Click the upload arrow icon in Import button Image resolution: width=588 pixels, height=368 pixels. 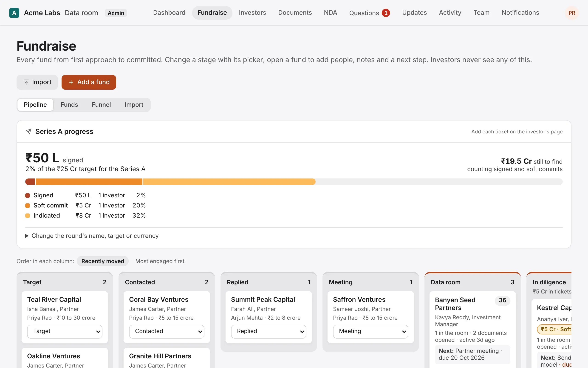(x=26, y=82)
